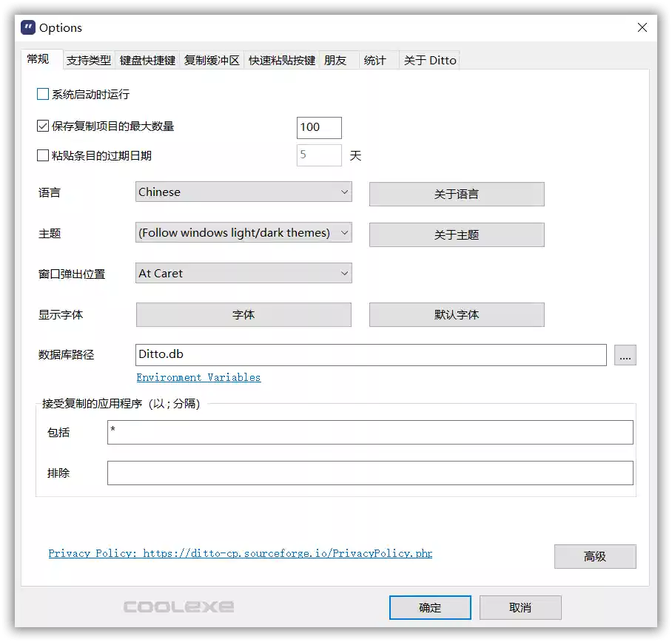Image resolution: width=672 pixels, height=642 pixels.
Task: Enable run on system startup
Action: click(42, 94)
